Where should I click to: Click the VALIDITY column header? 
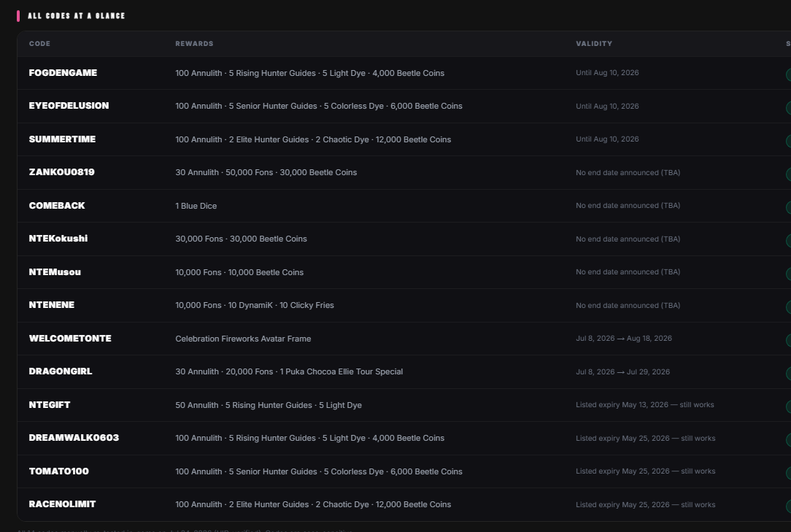click(x=594, y=43)
